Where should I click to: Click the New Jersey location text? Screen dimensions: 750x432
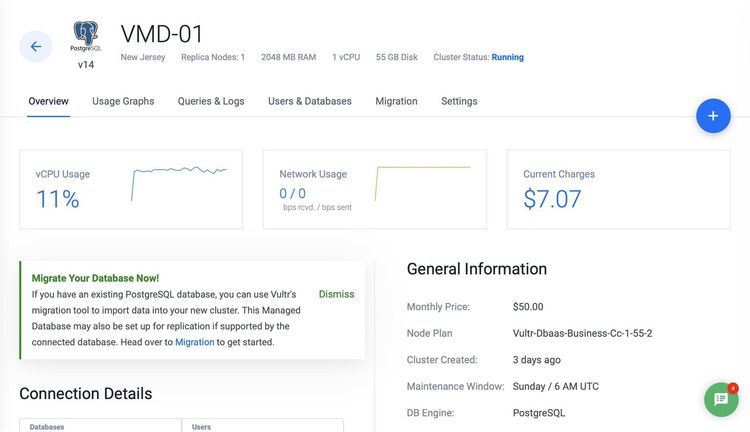143,57
